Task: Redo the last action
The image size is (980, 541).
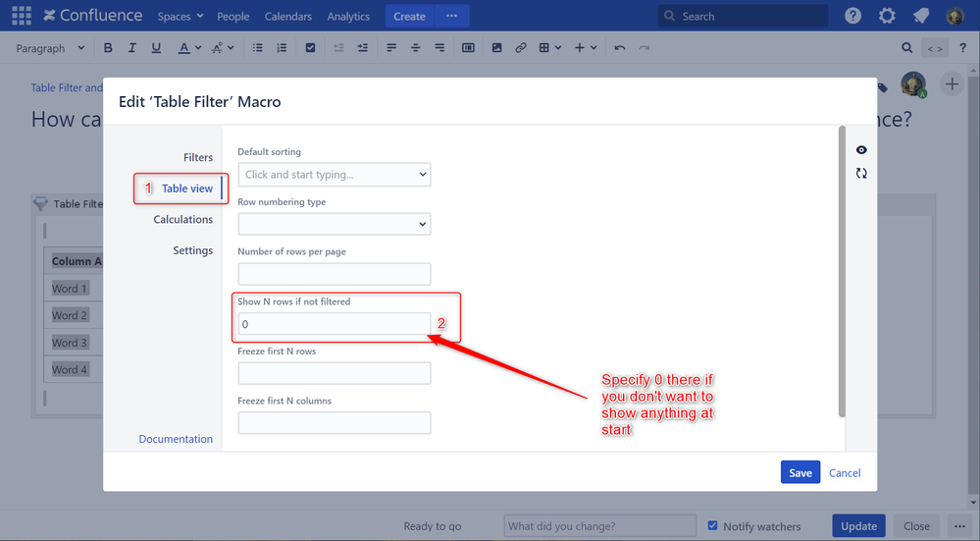Action: (x=644, y=48)
